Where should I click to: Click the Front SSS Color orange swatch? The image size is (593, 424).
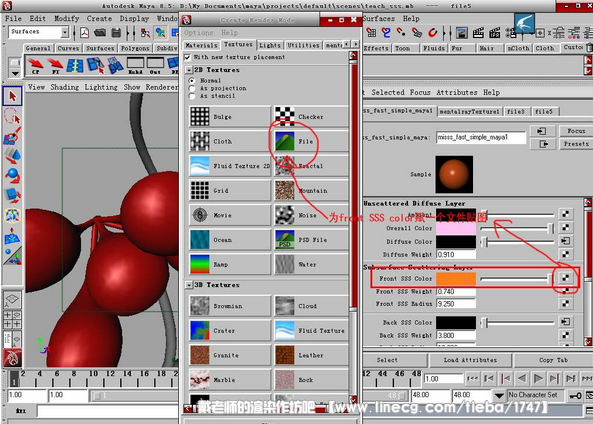point(456,278)
